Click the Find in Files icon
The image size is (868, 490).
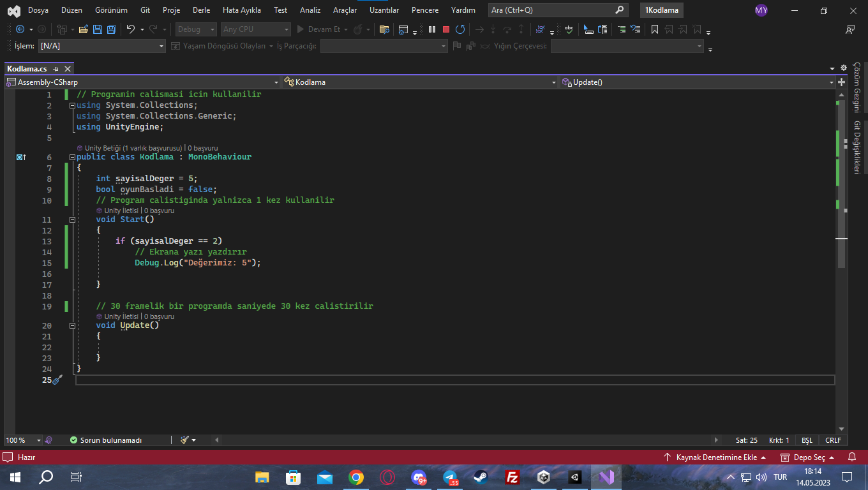click(384, 29)
